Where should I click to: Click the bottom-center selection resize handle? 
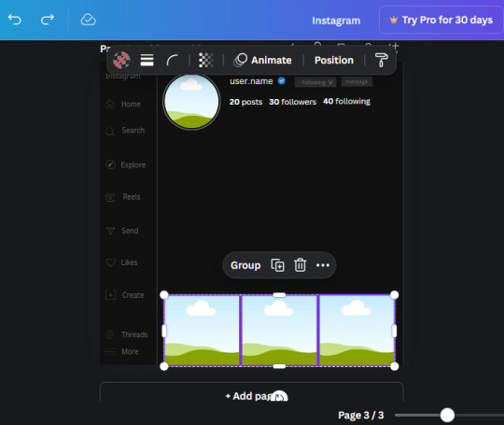click(x=279, y=366)
